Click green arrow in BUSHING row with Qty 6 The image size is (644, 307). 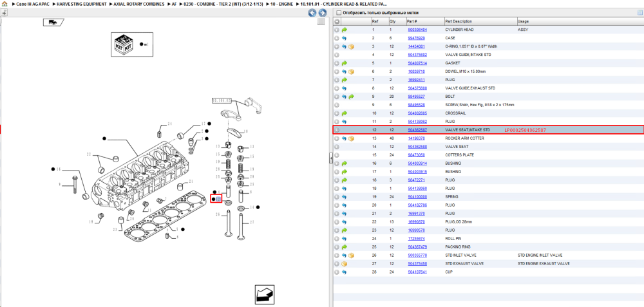[x=345, y=163]
